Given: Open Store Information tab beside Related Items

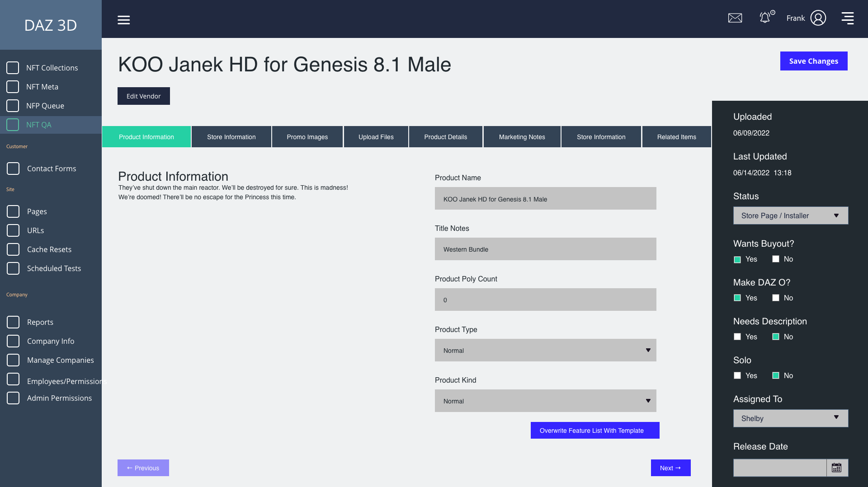Looking at the screenshot, I should tap(601, 137).
